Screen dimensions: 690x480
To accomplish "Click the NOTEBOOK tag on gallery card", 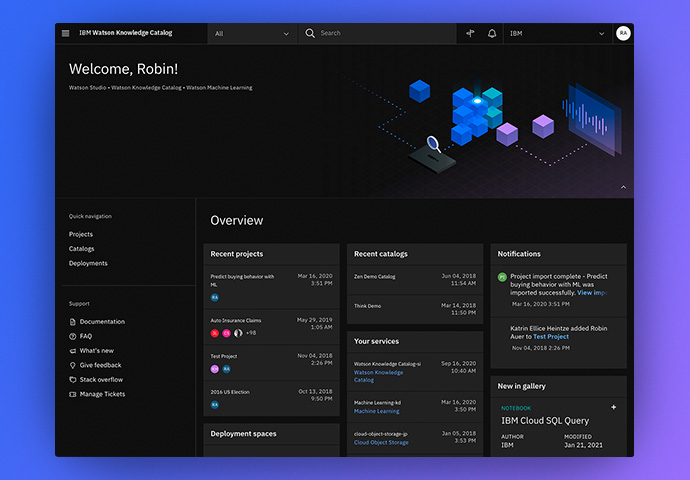I will click(516, 408).
